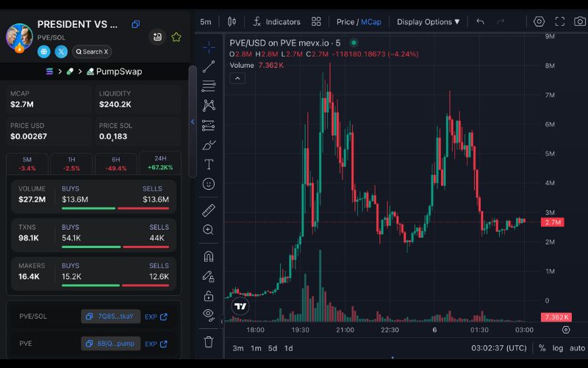588x368 pixels.
Task: Toggle hide all drawings eye icon
Action: click(209, 315)
